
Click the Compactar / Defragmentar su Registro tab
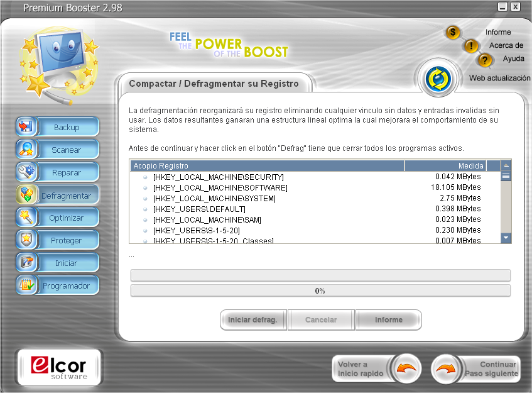point(214,83)
